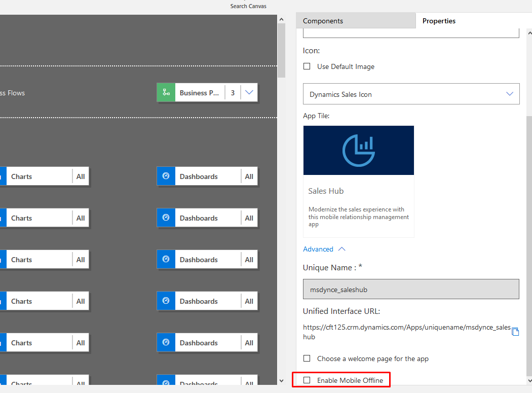This screenshot has width=532, height=393.
Task: Click the Unique Name input field
Action: click(410, 288)
